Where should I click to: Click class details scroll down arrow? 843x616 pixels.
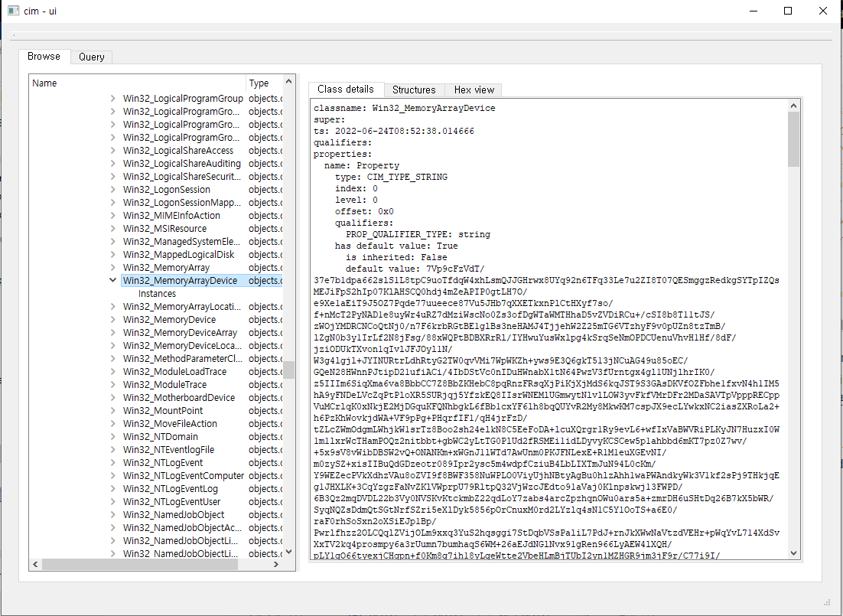coord(793,552)
